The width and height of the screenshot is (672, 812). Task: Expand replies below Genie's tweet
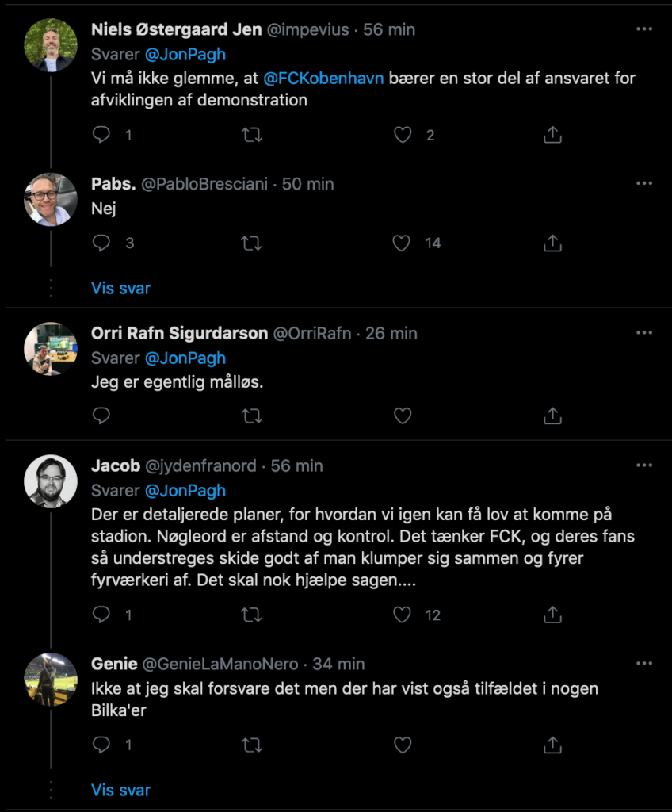tap(120, 790)
